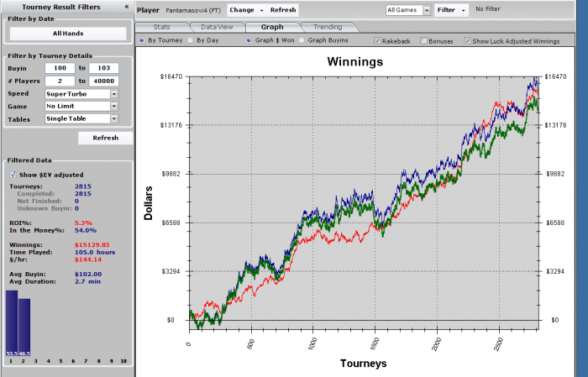Image resolution: width=588 pixels, height=377 pixels.
Task: Open the Speed dropdown set to Super Turbo
Action: [81, 94]
